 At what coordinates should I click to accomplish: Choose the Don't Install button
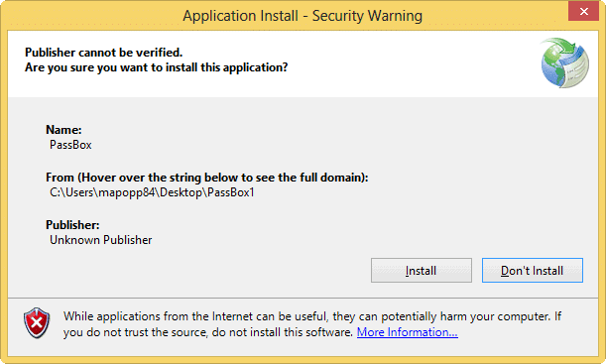pyautogui.click(x=533, y=271)
